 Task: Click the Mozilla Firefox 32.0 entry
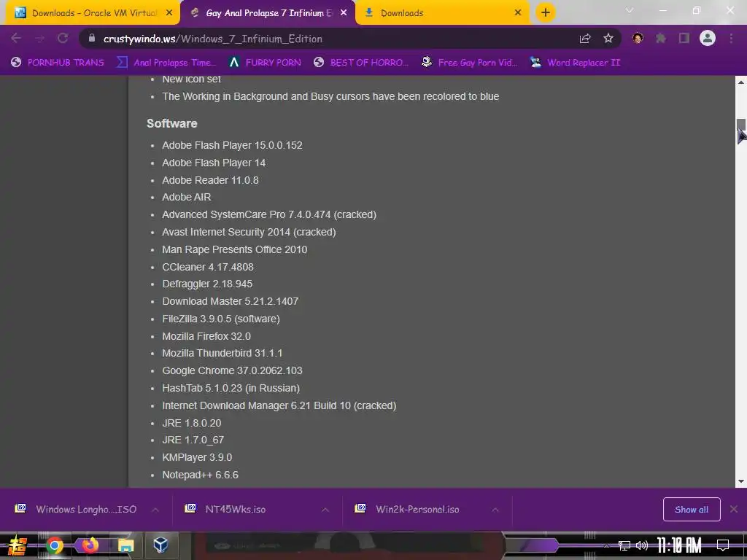[206, 336]
